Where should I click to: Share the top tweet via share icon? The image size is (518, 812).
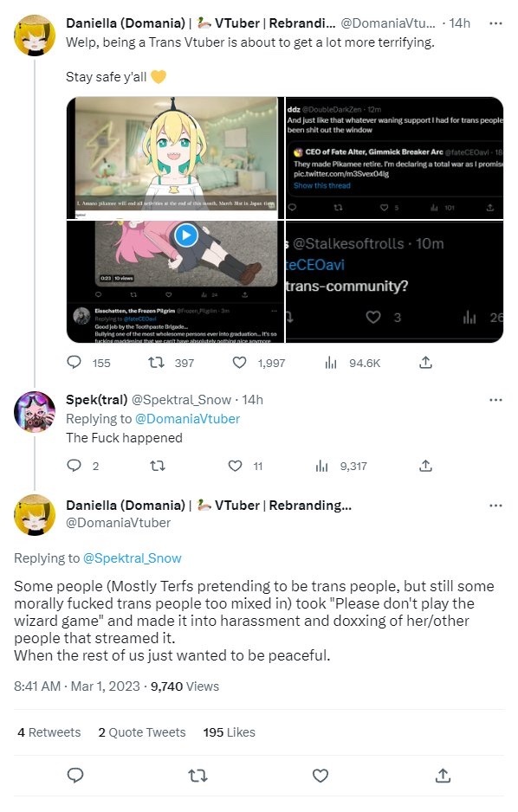coord(425,362)
